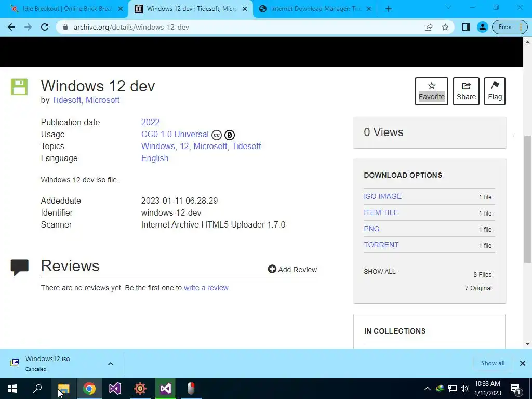
Task: Click the Reviews speech bubble icon
Action: coord(19,268)
